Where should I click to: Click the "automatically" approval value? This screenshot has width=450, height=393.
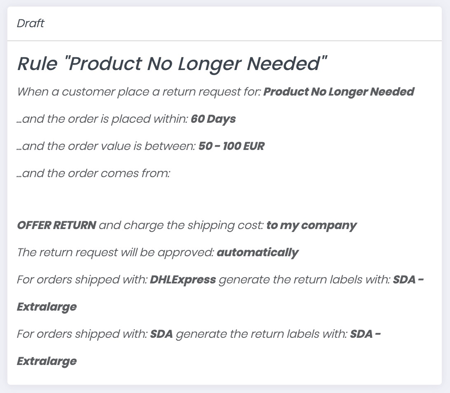point(258,252)
